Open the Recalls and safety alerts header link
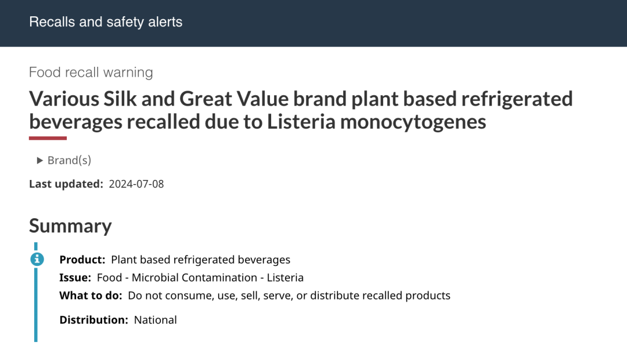The height and width of the screenshot is (364, 627). 106,22
